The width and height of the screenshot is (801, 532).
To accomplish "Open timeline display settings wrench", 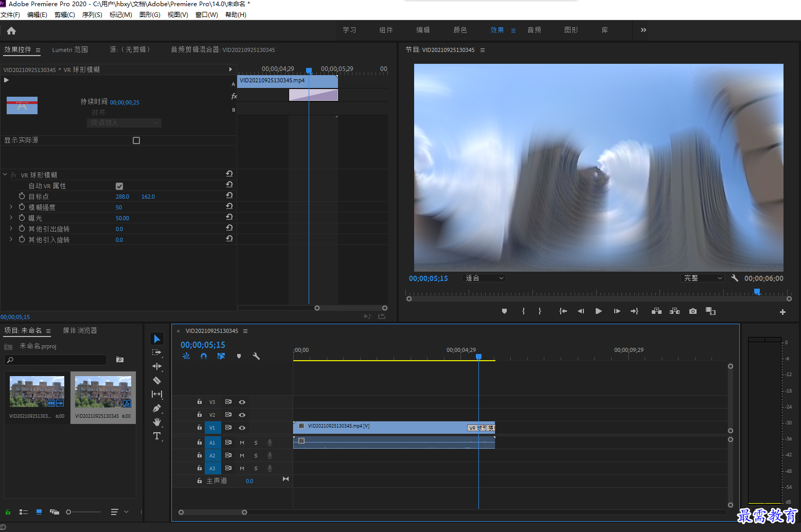I will click(x=256, y=356).
